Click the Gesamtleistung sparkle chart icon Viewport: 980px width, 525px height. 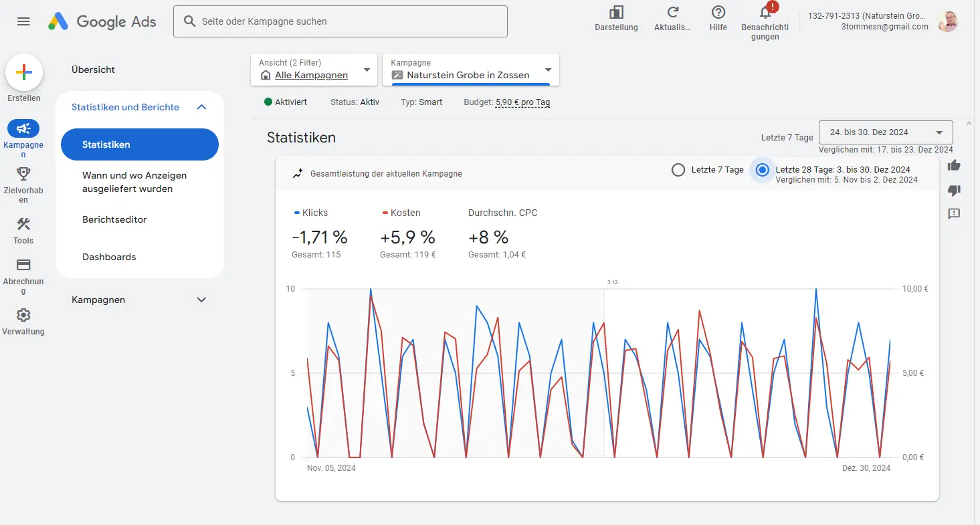click(x=298, y=174)
